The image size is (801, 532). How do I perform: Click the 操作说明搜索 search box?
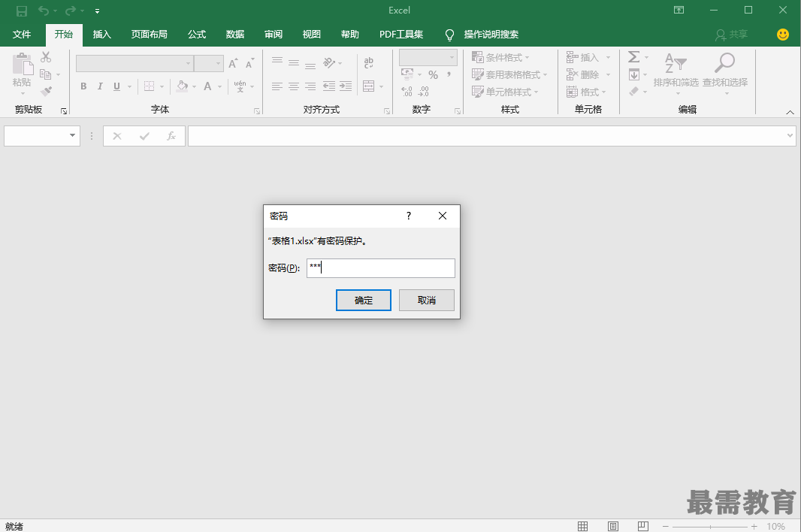pyautogui.click(x=491, y=35)
